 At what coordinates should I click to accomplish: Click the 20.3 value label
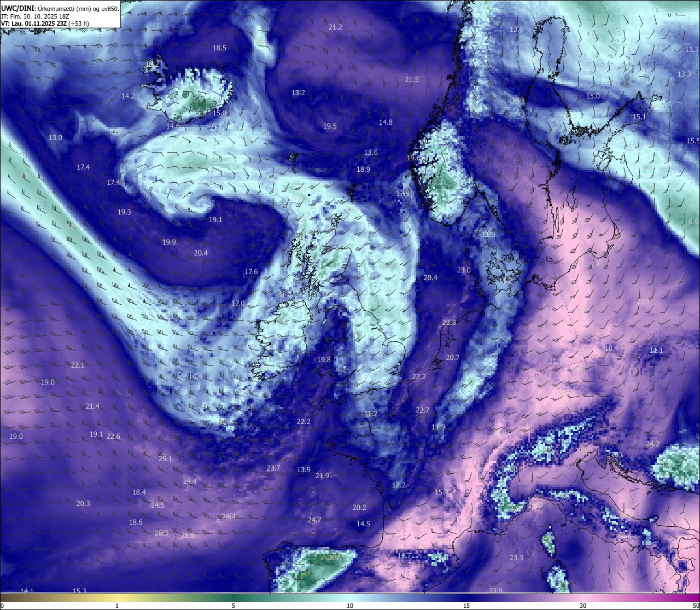[x=83, y=504]
